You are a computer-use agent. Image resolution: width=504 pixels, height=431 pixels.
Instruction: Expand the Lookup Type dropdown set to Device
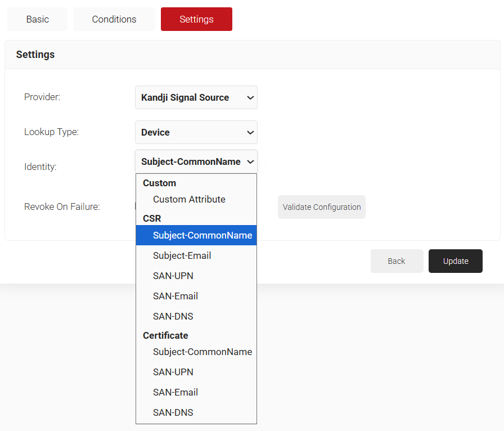[196, 132]
